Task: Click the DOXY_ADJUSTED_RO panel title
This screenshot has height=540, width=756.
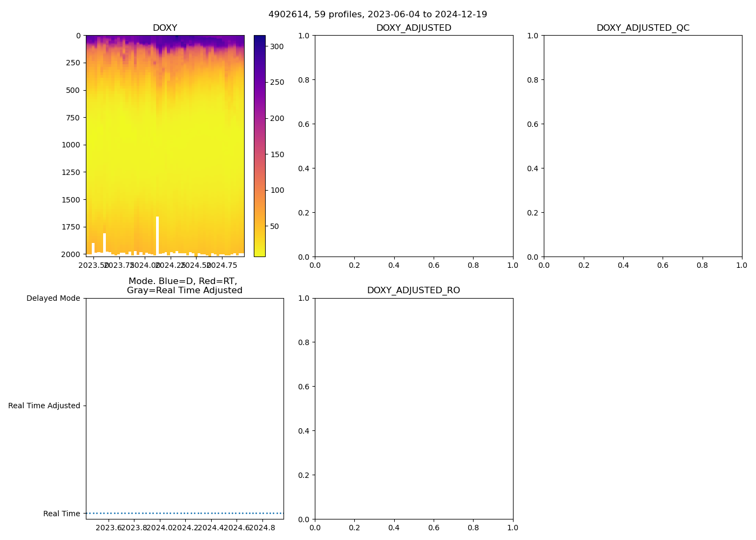Action: tap(414, 291)
